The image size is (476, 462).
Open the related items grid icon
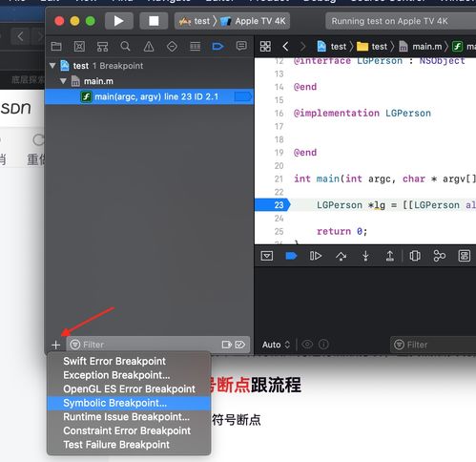point(265,47)
